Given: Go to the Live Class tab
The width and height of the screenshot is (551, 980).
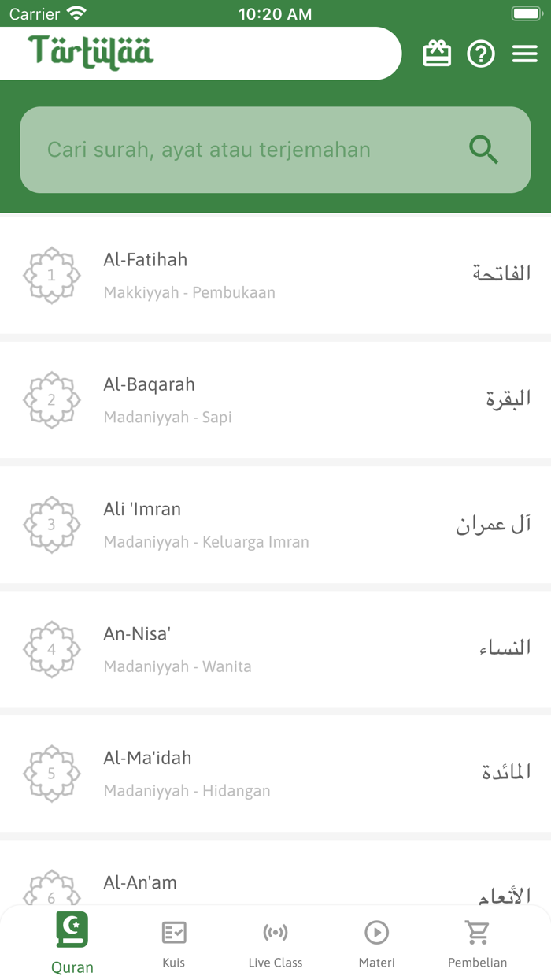Looking at the screenshot, I should pyautogui.click(x=275, y=943).
